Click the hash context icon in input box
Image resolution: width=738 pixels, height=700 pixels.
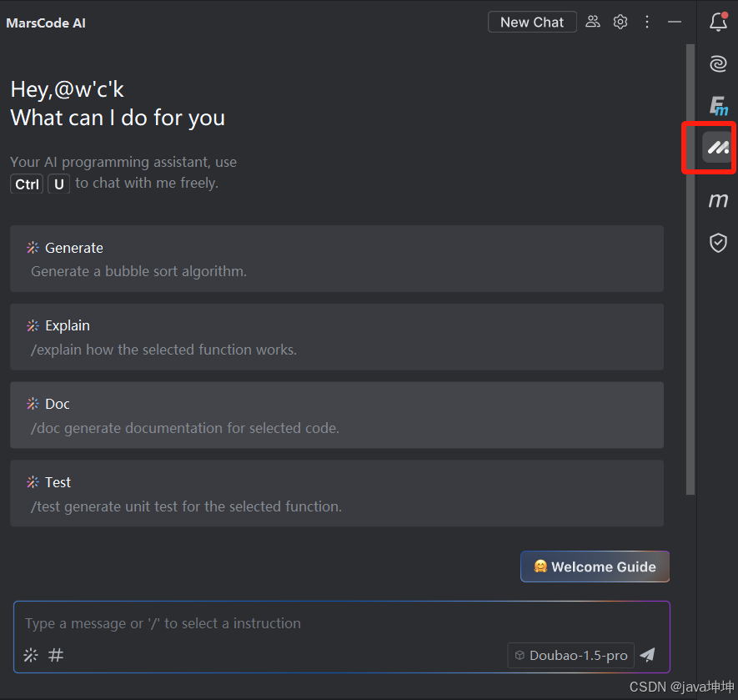tap(56, 655)
